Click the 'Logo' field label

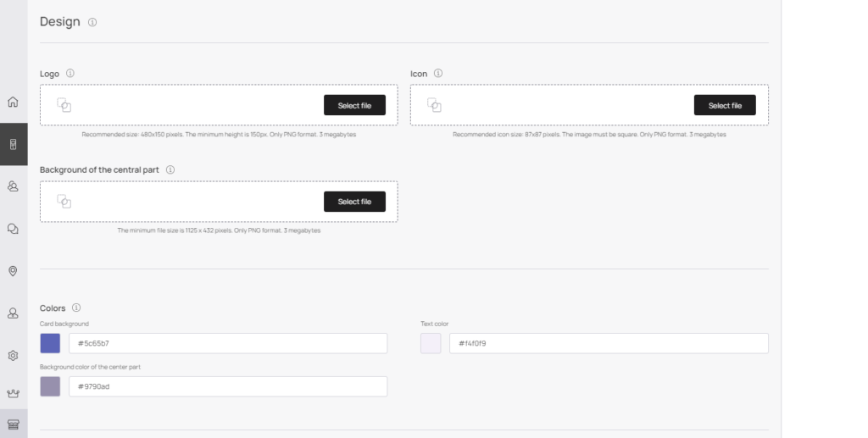49,74
